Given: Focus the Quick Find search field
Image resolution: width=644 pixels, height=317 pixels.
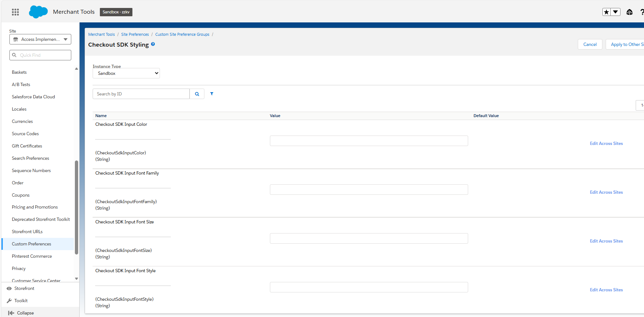Looking at the screenshot, I should (x=40, y=55).
